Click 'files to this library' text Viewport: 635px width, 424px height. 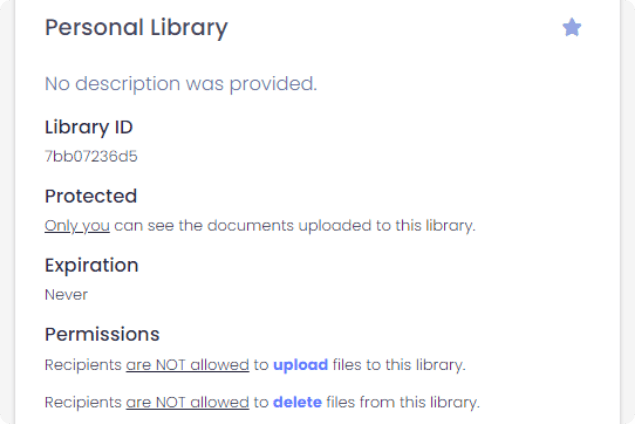coord(398,364)
